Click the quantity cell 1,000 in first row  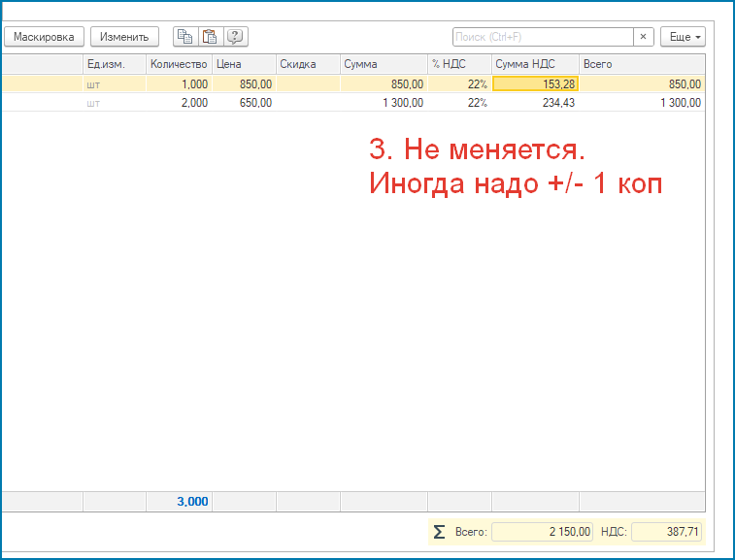click(x=179, y=84)
